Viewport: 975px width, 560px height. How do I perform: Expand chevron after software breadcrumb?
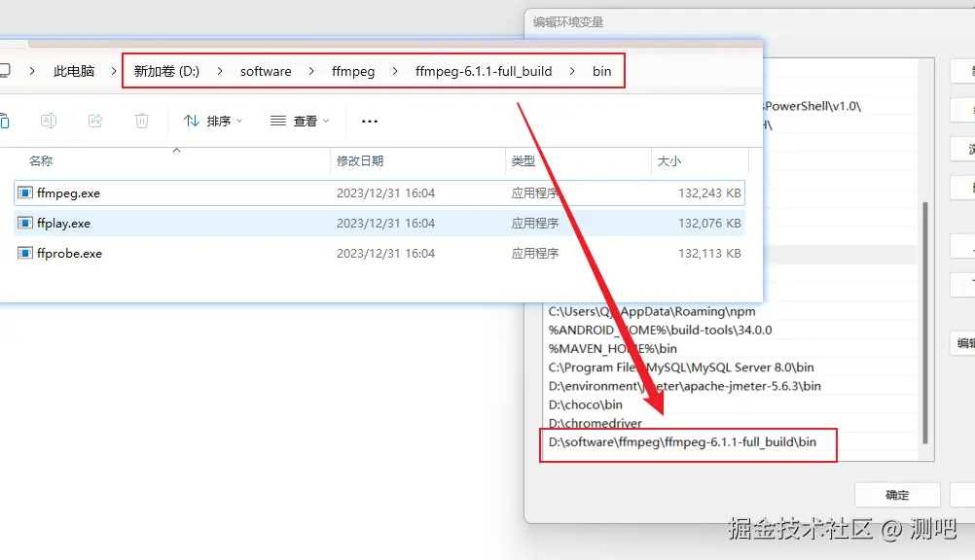[x=311, y=71]
